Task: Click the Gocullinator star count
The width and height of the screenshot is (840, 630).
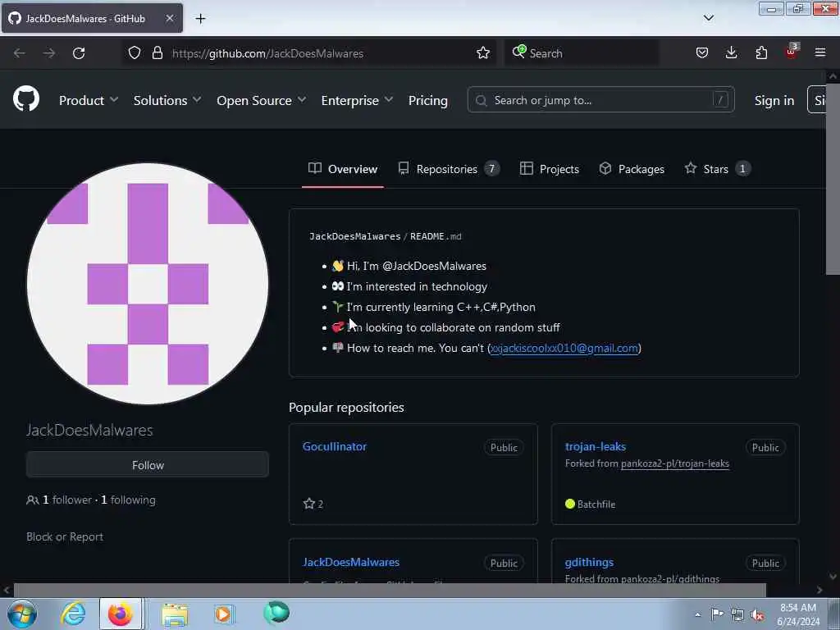Action: coord(313,504)
